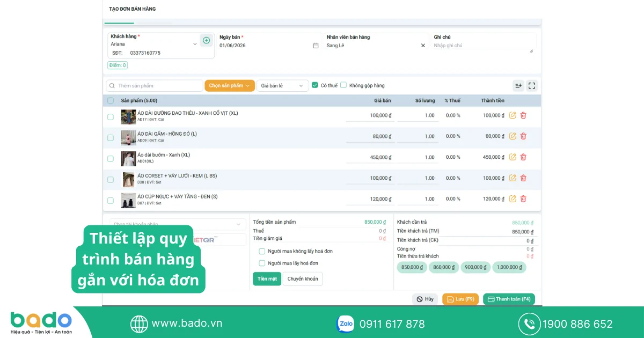Edit the ÁO CORSET + VÁY LƯỚI row
The height and width of the screenshot is (338, 644).
coord(513,178)
